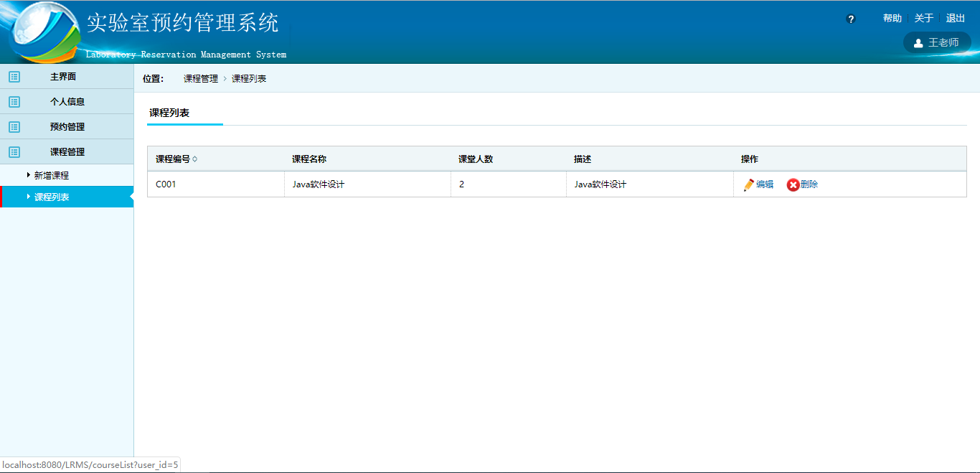Open 新增课程 in the sidebar
This screenshot has height=473, width=980.
tap(52, 175)
